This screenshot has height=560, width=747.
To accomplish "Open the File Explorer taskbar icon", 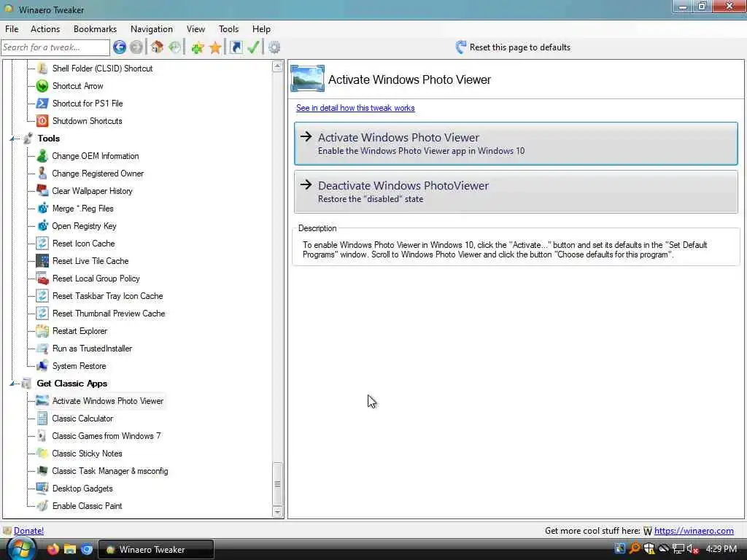I will (70, 549).
